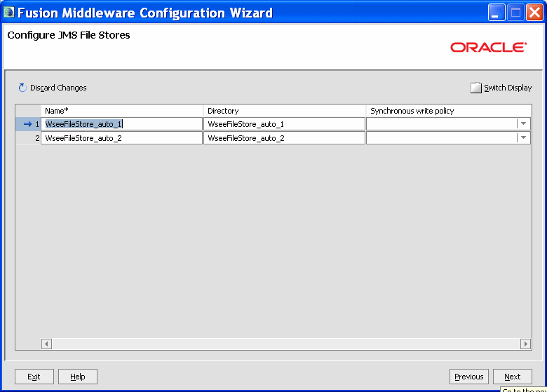
Task: Minimize the Configuration Wizard window
Action: 496,13
